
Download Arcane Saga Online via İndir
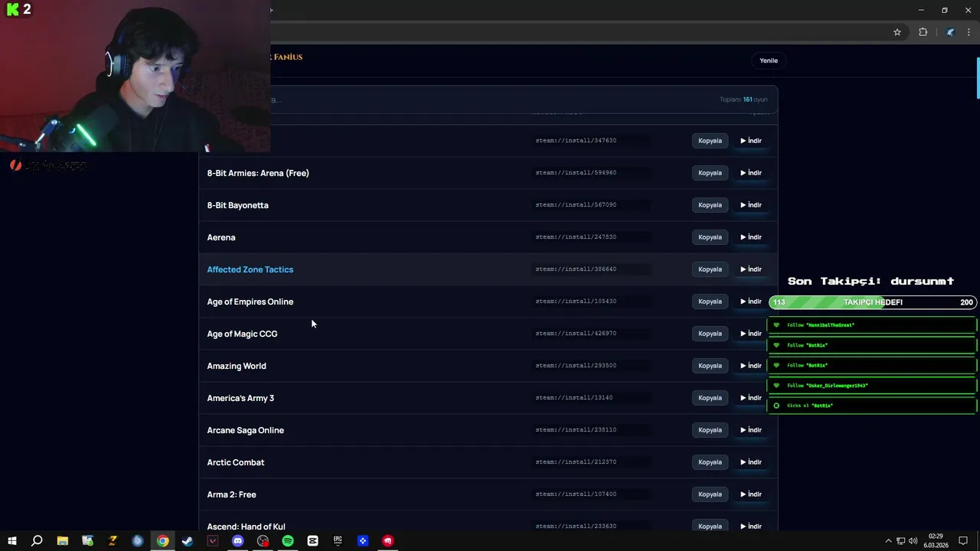(751, 430)
